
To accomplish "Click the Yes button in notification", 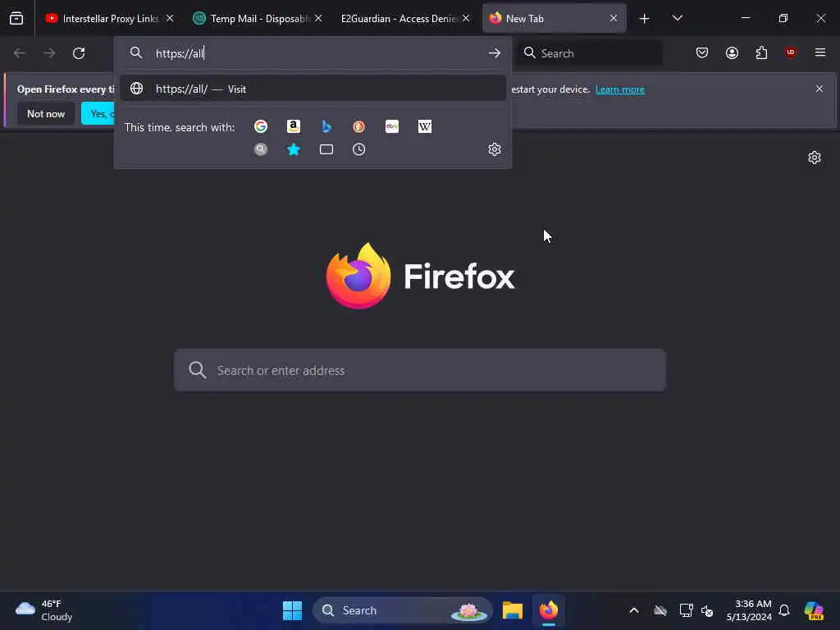I will pos(98,113).
